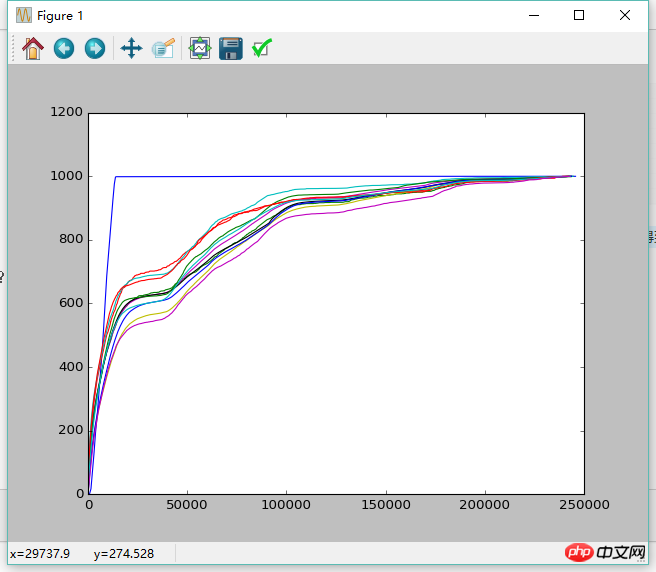The width and height of the screenshot is (656, 572).
Task: Maximize the Figure 1 window
Action: pyautogui.click(x=579, y=15)
